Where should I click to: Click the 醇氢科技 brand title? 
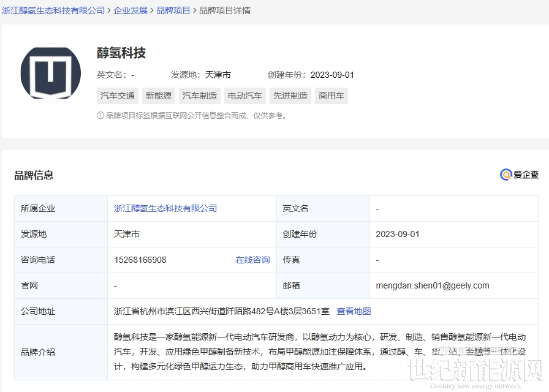coord(121,53)
